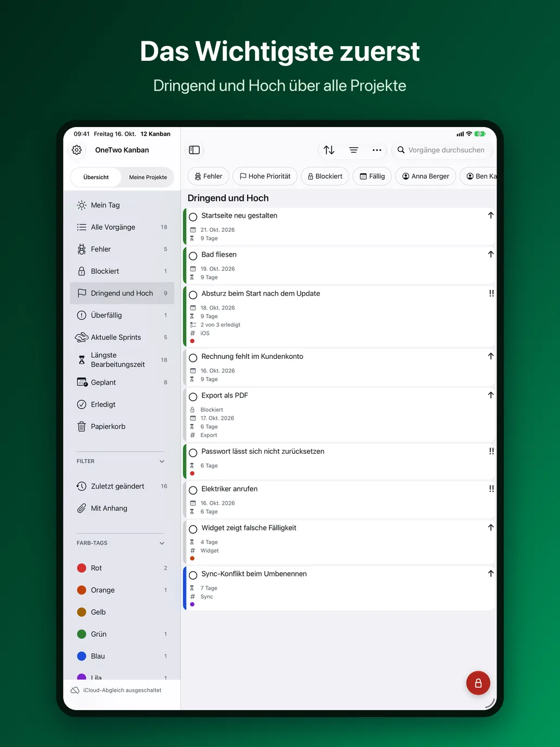Select the Blau color tag

pyautogui.click(x=122, y=656)
